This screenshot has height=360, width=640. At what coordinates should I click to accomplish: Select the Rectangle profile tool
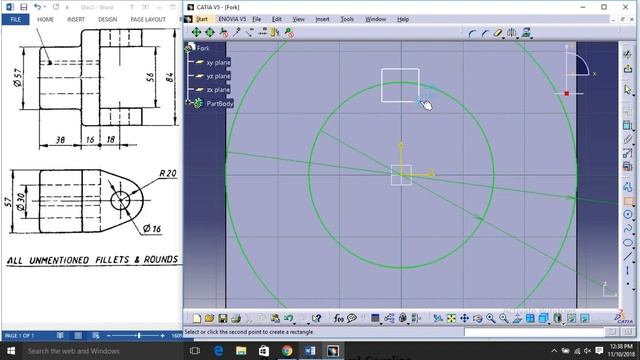pyautogui.click(x=628, y=201)
